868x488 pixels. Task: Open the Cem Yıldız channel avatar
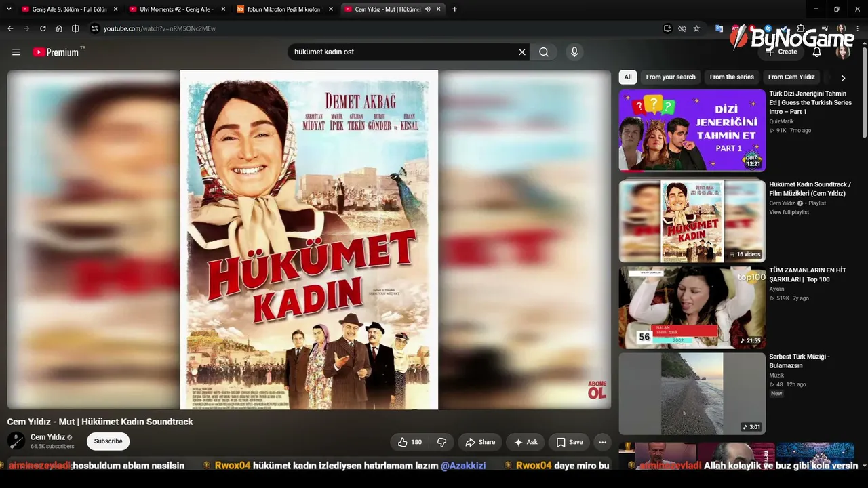click(x=16, y=441)
